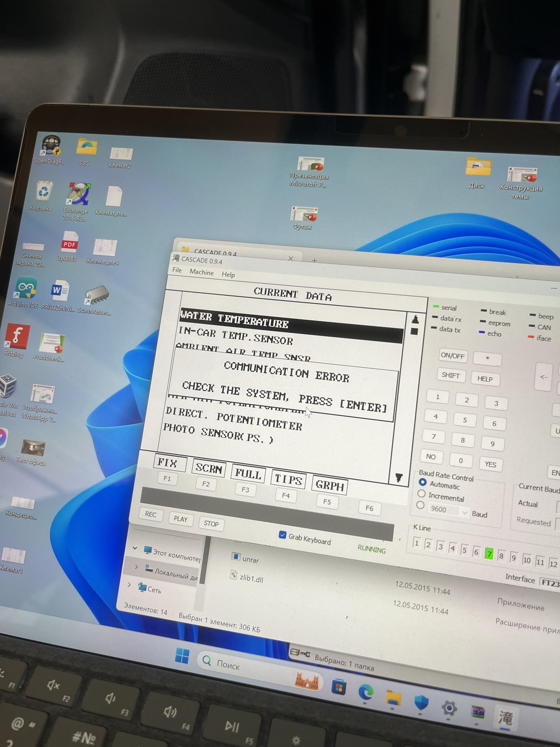Screen dimensions: 560x747
Task: Open the SVG folder on desktop
Action: (86, 152)
